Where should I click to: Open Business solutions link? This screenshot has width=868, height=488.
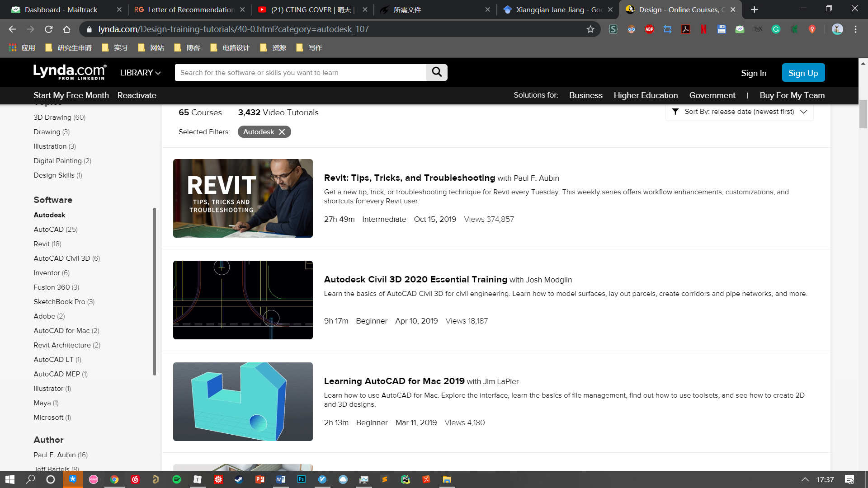click(585, 95)
